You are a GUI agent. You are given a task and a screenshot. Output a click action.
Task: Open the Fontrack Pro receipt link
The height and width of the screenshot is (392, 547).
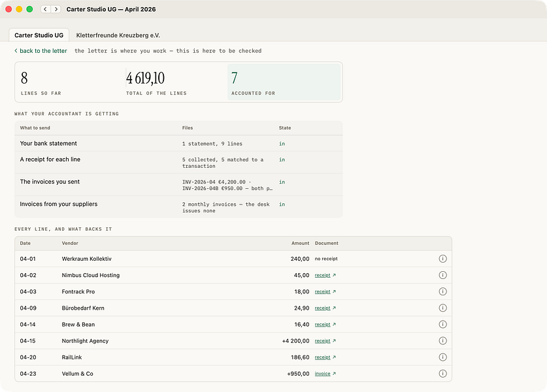325,291
